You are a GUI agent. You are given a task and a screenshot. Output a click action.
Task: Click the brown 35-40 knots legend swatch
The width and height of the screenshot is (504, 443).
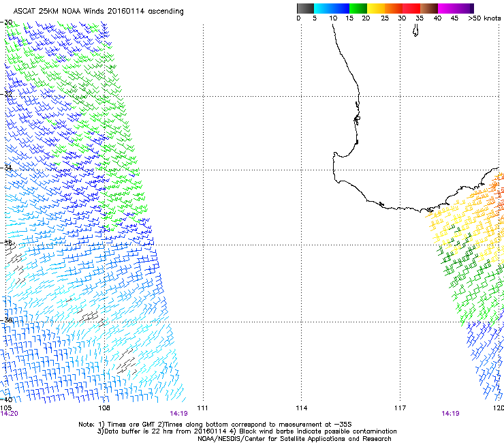pyautogui.click(x=429, y=8)
